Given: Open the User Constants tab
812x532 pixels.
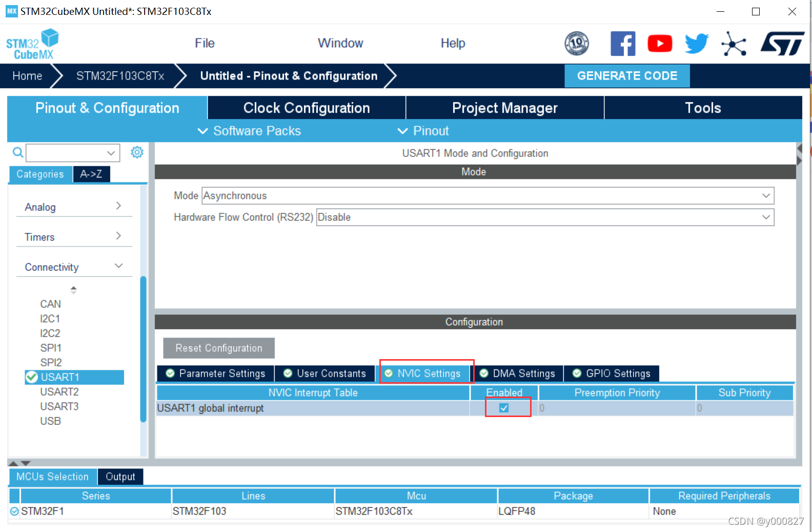Looking at the screenshot, I should click(x=324, y=373).
